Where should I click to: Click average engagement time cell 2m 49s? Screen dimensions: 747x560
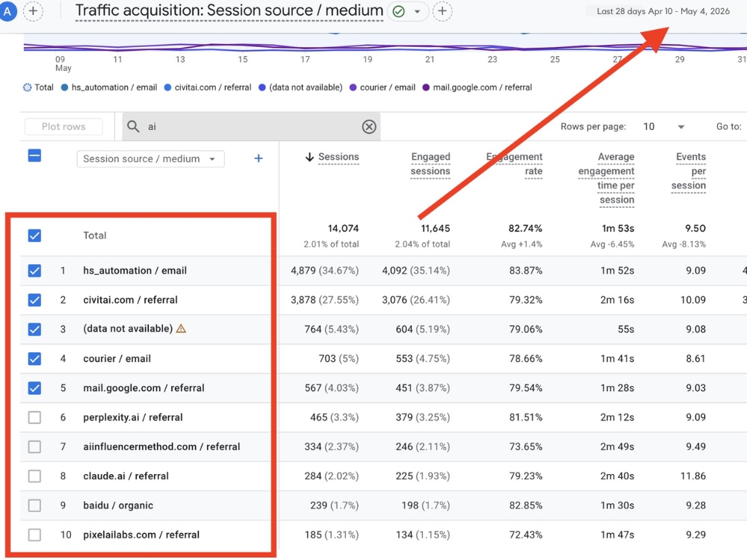coord(617,447)
